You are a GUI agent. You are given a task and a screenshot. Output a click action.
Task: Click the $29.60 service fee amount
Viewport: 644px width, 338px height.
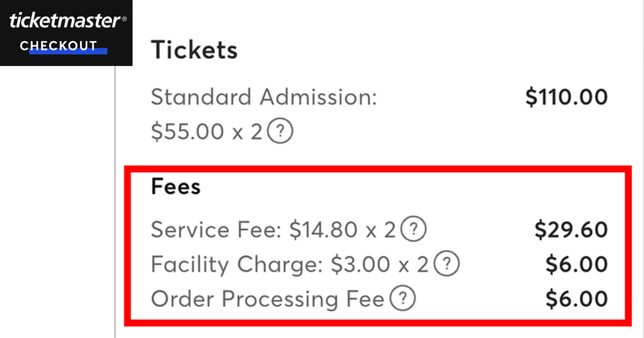(x=571, y=230)
